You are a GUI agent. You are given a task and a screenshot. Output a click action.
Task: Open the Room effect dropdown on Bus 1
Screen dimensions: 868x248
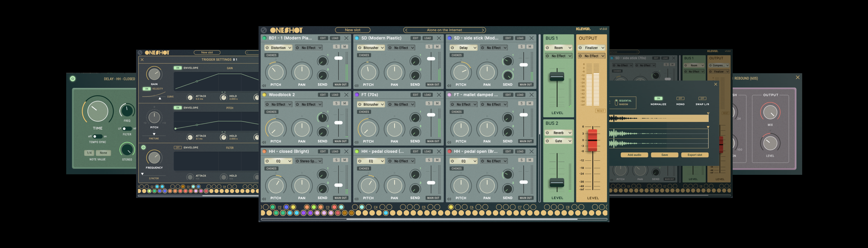click(x=558, y=48)
